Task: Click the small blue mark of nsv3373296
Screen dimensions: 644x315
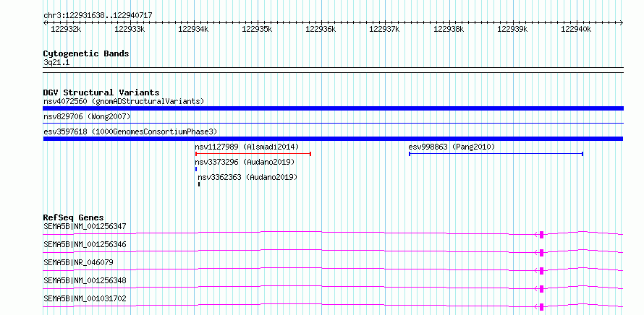Action: point(196,169)
